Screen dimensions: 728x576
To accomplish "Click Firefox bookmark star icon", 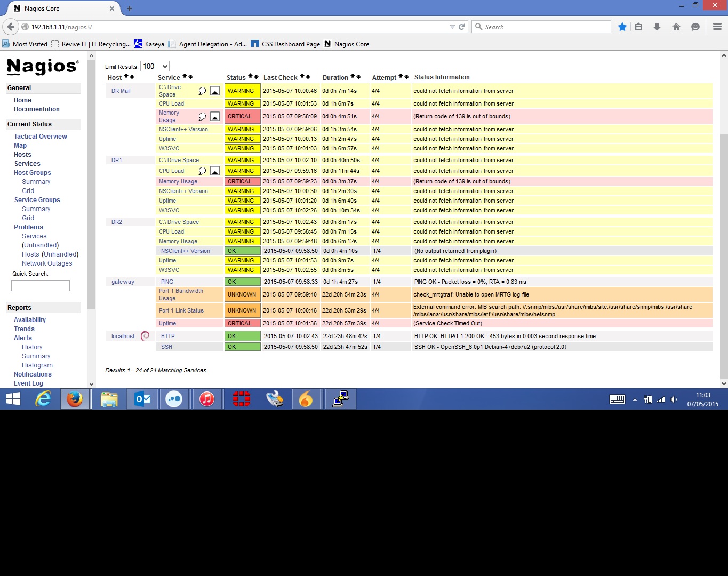I will pyautogui.click(x=622, y=27).
